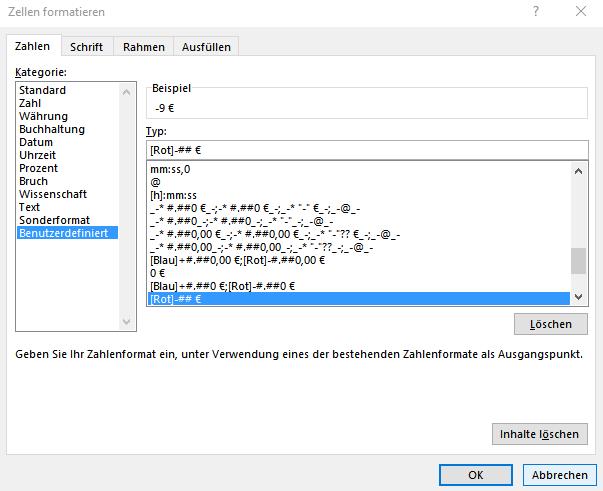Open the Ausfüllen tab

point(207,47)
